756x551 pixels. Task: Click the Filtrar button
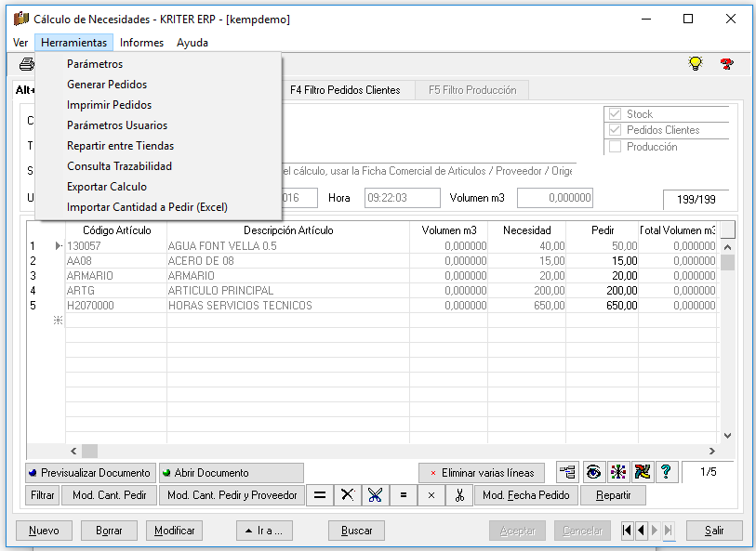(x=43, y=495)
